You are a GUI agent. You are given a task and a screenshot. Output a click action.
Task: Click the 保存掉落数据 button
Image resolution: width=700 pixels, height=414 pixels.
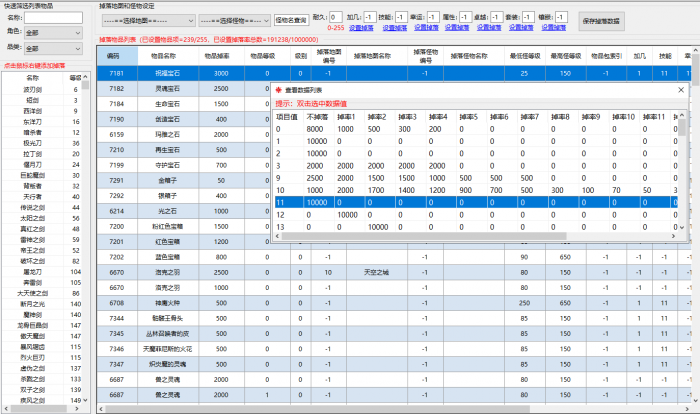coord(607,19)
